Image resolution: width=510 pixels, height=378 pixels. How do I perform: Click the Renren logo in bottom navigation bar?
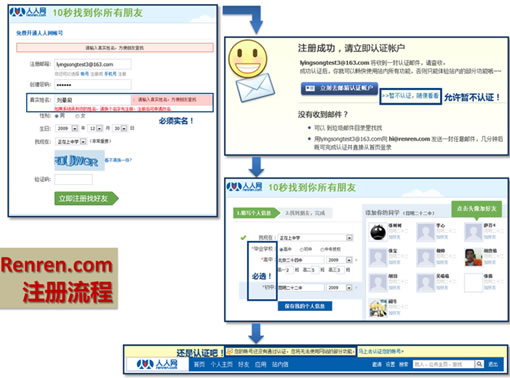point(157,364)
